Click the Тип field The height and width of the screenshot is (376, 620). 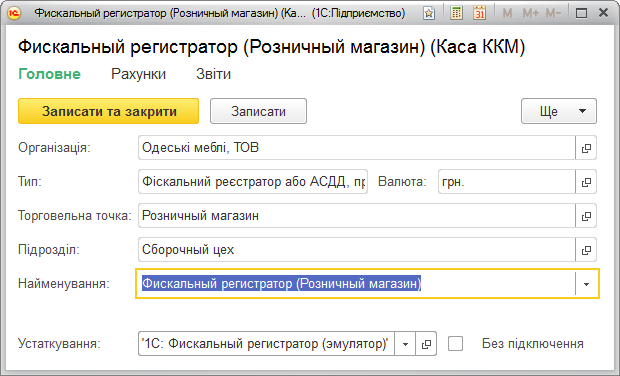pos(253,182)
